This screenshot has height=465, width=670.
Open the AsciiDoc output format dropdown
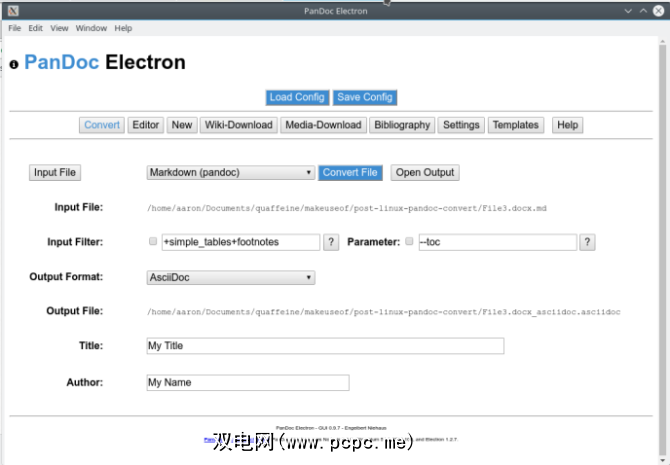231,277
